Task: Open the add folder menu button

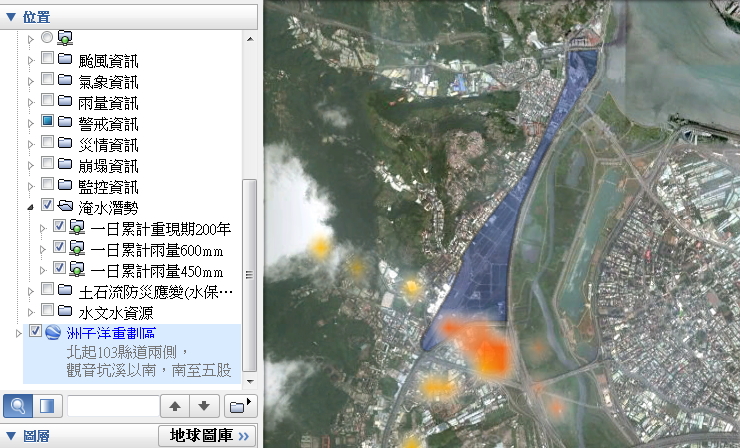Action: 239,406
